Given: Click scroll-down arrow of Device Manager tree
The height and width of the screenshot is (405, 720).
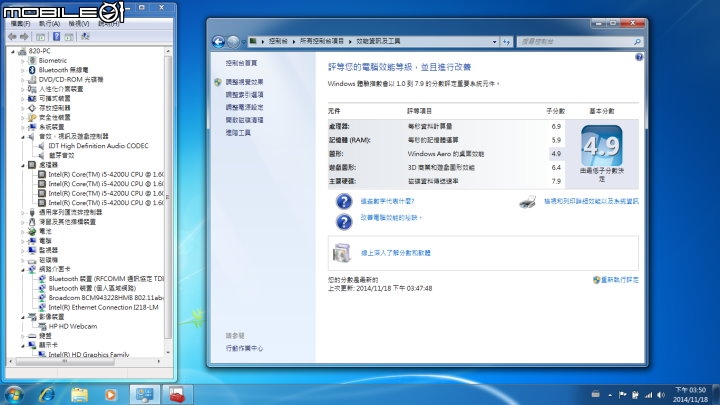Looking at the screenshot, I should [x=168, y=353].
